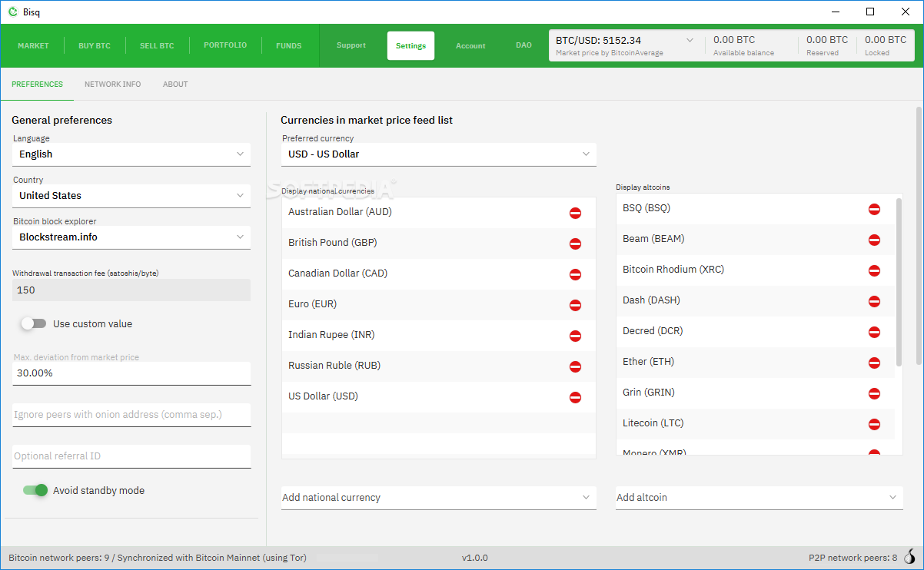The image size is (924, 570).
Task: Open the Bitcoin block explorer dropdown
Action: click(x=131, y=237)
